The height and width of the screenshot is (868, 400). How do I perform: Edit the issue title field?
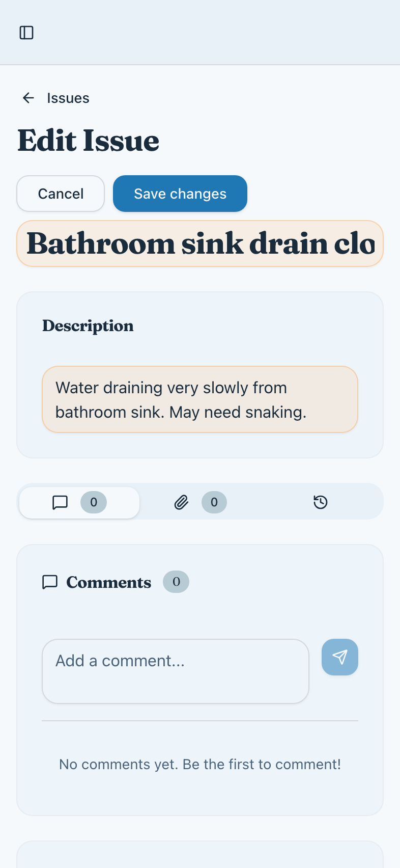[x=200, y=243]
